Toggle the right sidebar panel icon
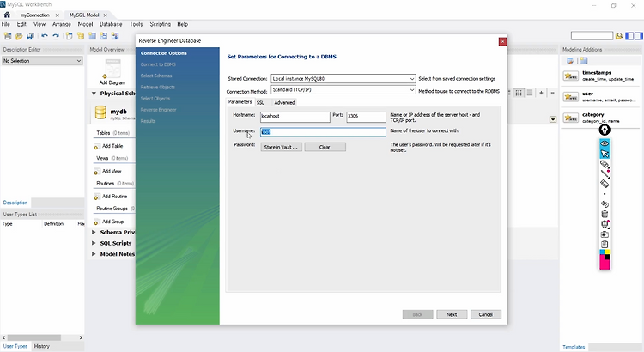Screen dimensions: 644x352 [639, 36]
